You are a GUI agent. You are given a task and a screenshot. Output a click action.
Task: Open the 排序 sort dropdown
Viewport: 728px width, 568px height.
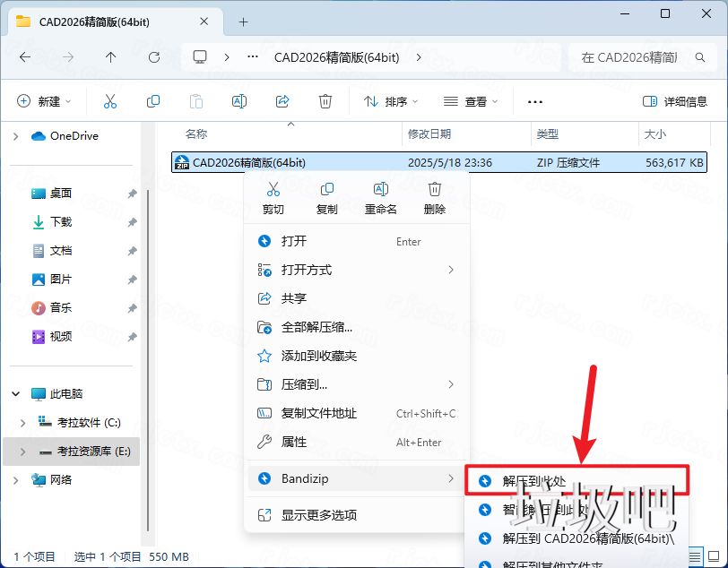coord(391,100)
